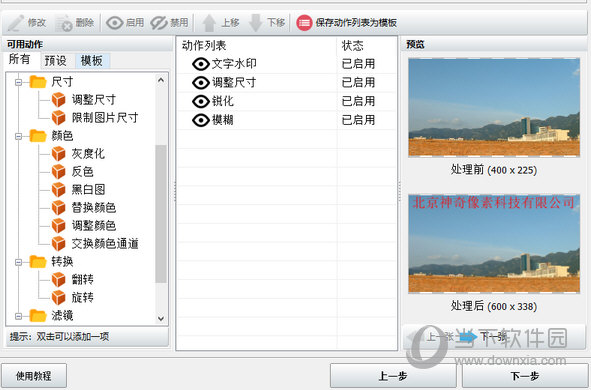591x390 pixels.
Task: Toggle the eye icon for 模糊
Action: 201,120
